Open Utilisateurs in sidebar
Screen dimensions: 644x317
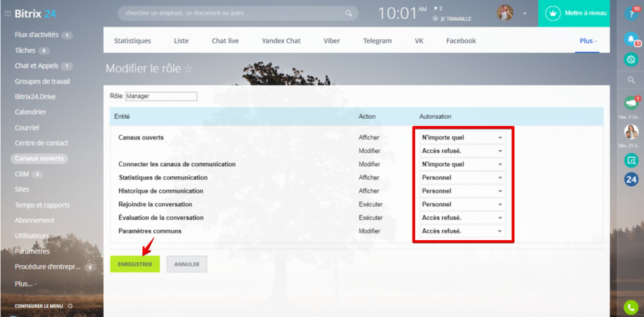tap(31, 236)
